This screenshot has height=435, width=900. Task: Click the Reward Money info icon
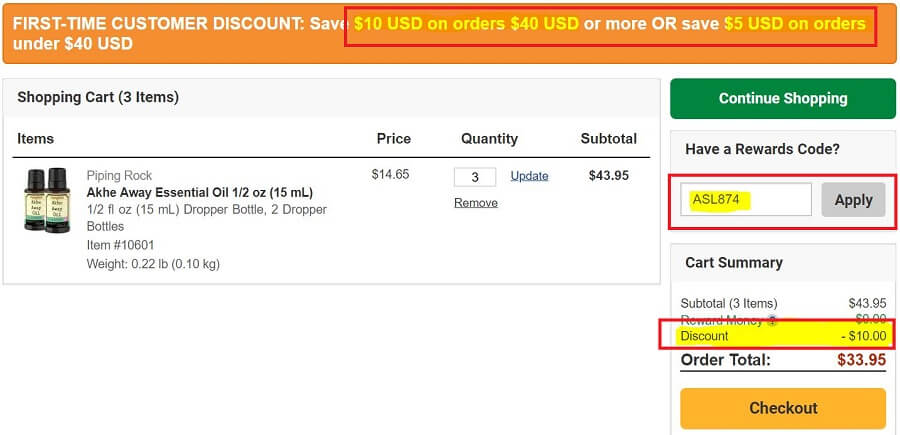click(x=772, y=320)
